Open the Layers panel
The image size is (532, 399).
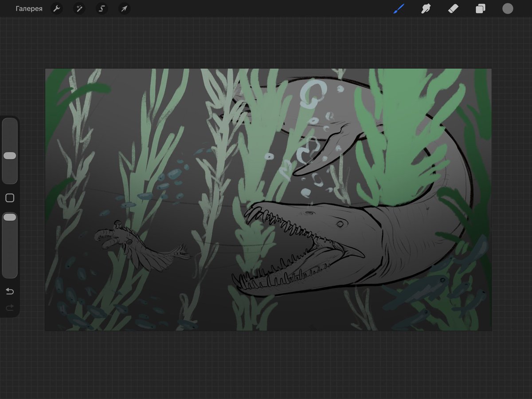click(x=481, y=8)
